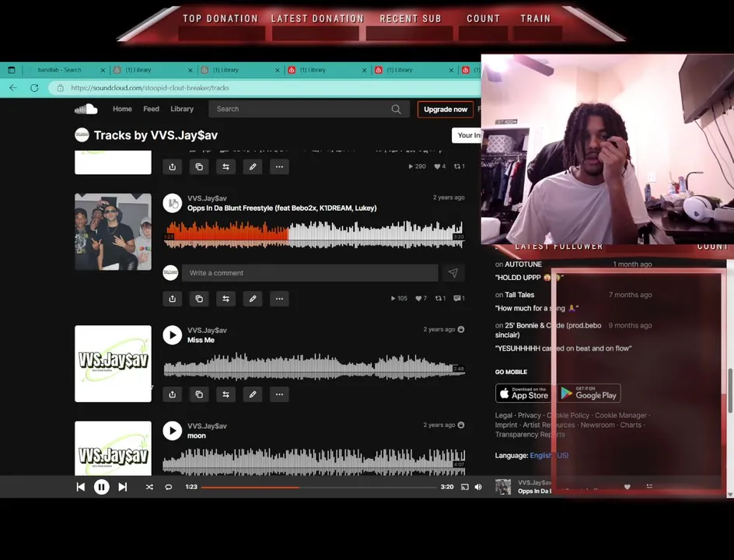Click the Miss Me waveform
Viewport: 734px width, 560px height.
[x=314, y=366]
